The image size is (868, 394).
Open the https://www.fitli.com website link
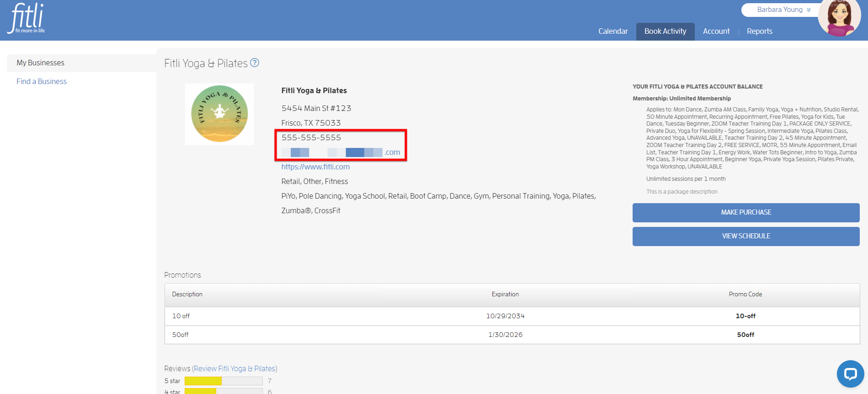(x=315, y=167)
